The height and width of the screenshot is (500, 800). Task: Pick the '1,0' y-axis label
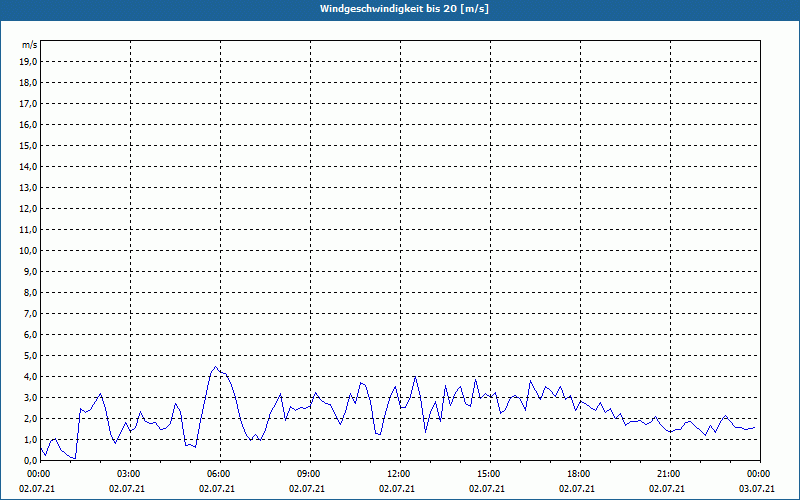tap(30, 440)
